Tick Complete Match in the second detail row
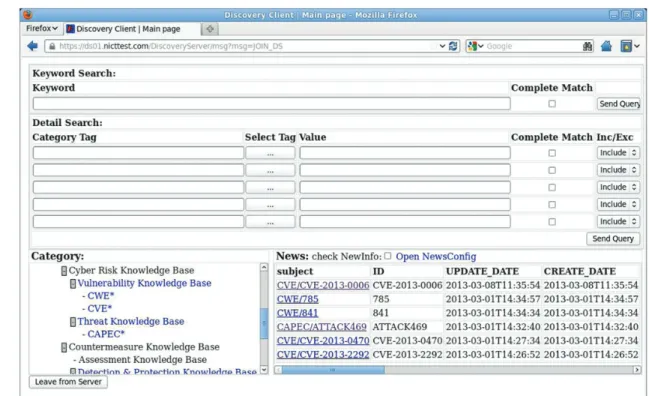This screenshot has width=649, height=396. tap(552, 170)
